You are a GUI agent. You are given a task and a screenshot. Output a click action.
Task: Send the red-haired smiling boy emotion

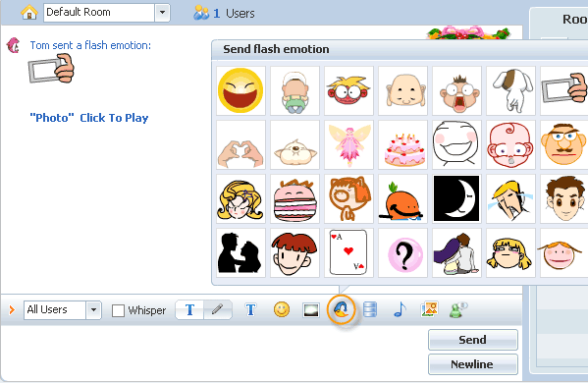point(294,252)
